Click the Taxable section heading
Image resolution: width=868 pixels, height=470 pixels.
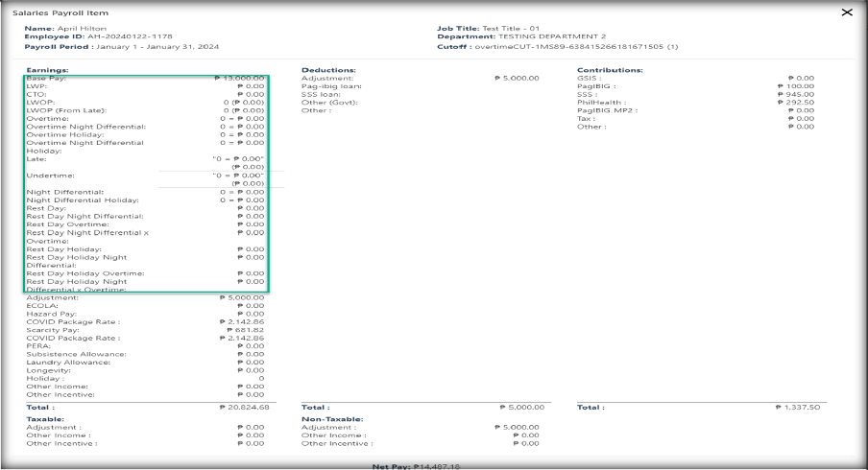[45, 419]
